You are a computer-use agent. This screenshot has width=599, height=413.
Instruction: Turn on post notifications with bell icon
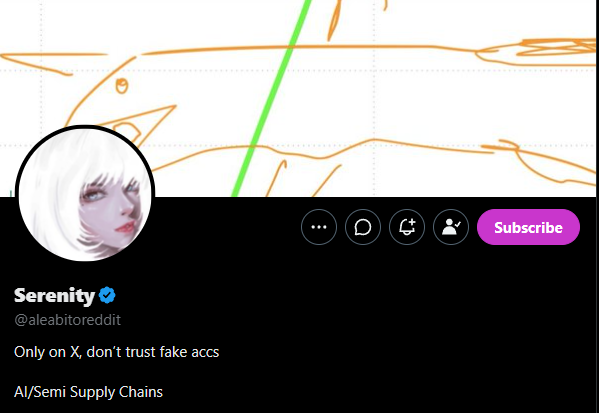click(x=407, y=227)
